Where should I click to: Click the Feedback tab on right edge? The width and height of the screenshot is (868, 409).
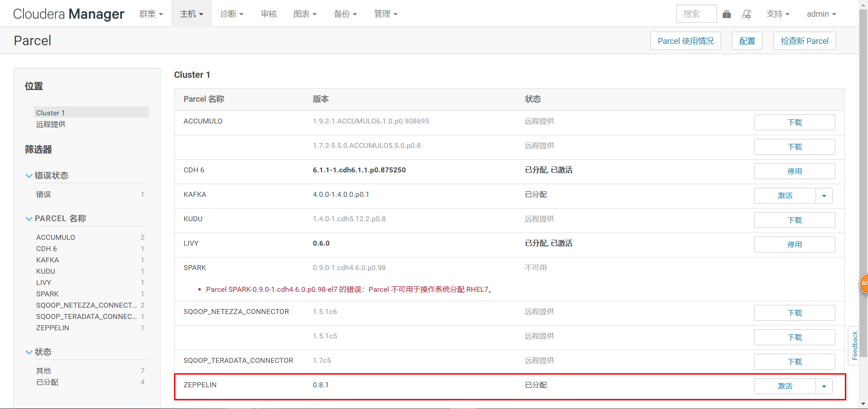click(854, 345)
